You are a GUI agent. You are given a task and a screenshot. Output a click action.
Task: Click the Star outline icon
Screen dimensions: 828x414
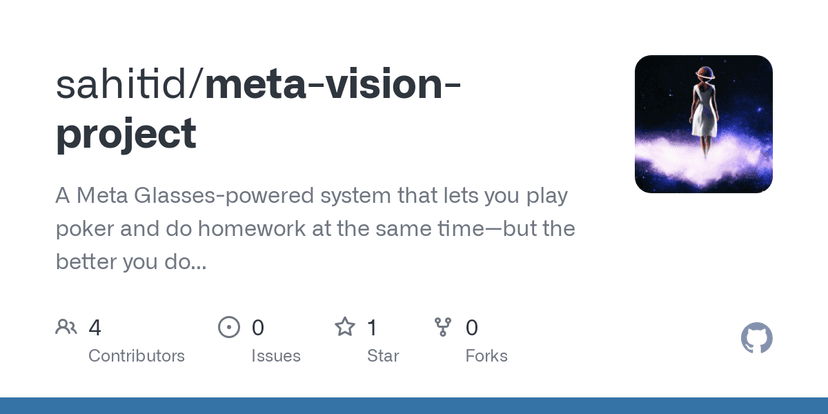[345, 327]
